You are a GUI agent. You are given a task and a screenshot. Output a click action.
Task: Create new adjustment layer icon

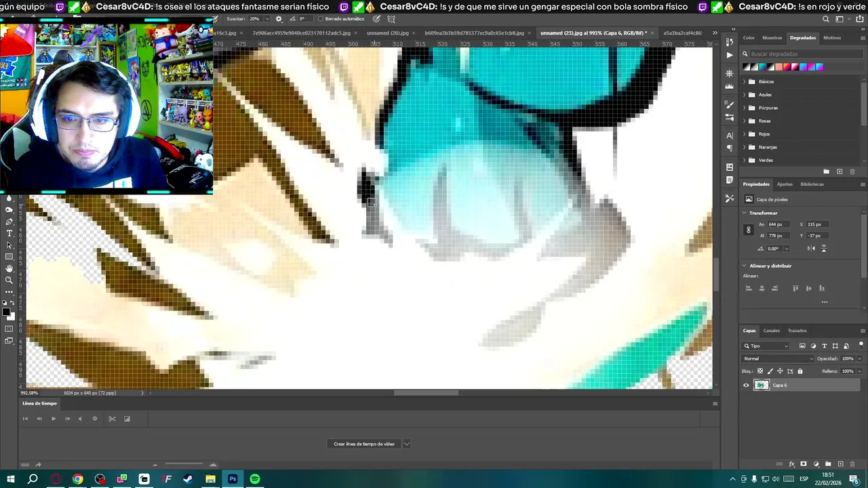tap(816, 464)
